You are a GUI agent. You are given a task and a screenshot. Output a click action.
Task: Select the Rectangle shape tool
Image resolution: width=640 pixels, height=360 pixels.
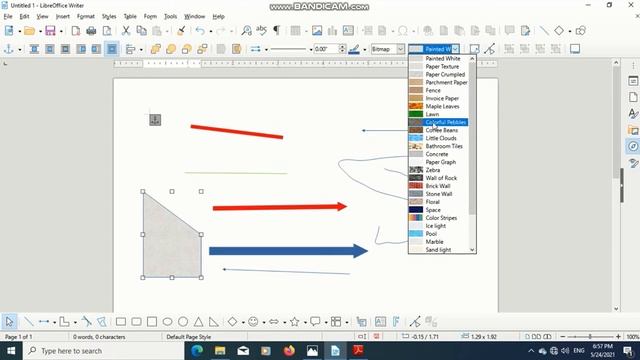pos(121,322)
